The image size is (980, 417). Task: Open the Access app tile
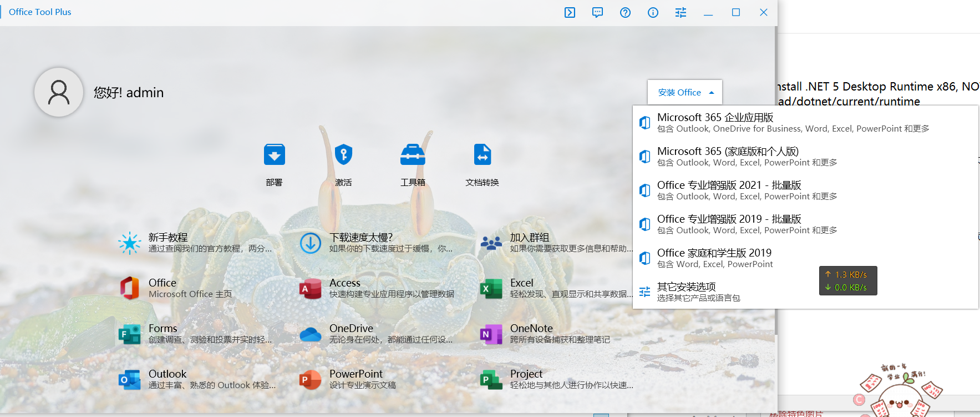[377, 288]
